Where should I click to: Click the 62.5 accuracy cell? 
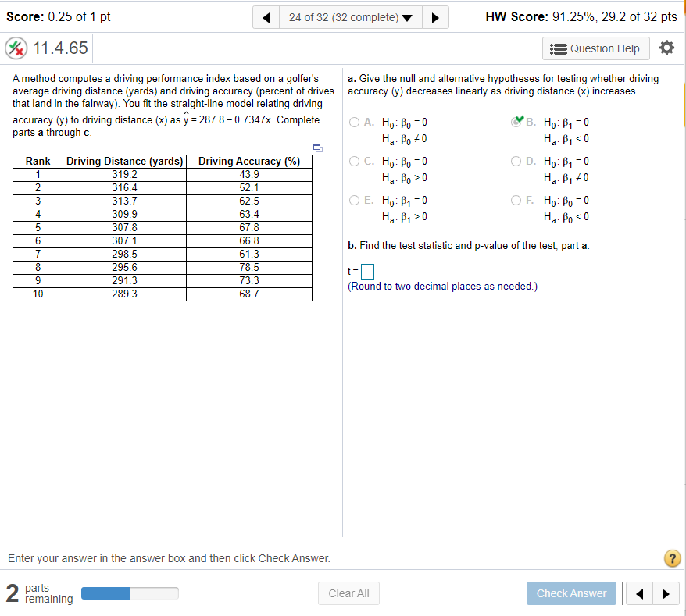(249, 201)
